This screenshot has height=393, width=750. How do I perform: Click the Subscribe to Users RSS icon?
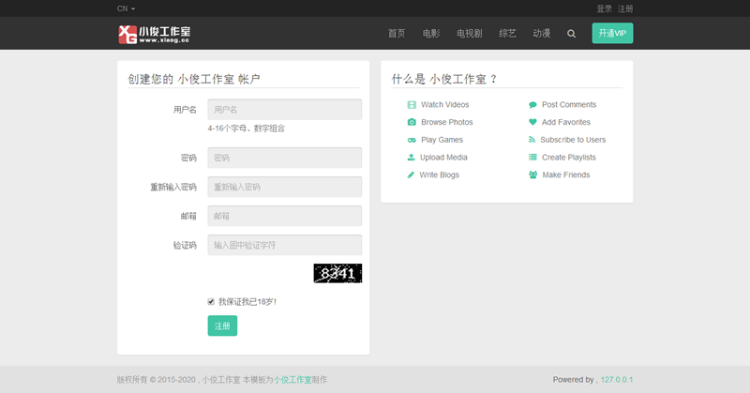[531, 140]
